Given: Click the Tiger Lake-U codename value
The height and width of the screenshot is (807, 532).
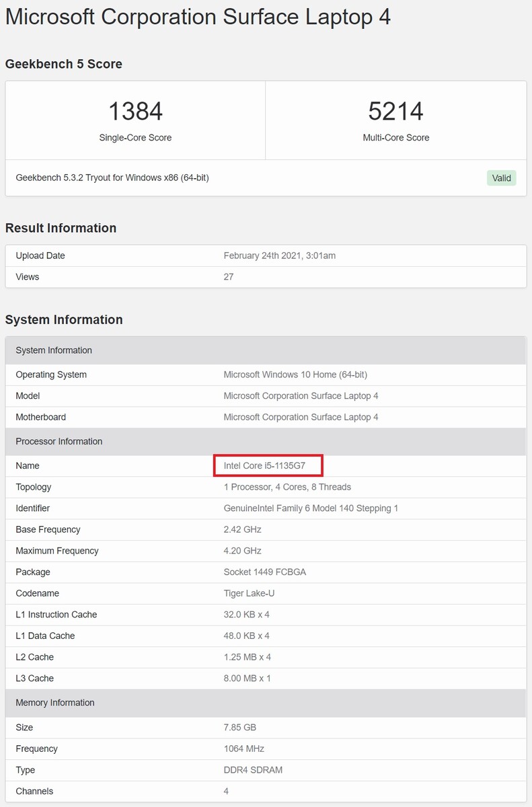Looking at the screenshot, I should [249, 593].
